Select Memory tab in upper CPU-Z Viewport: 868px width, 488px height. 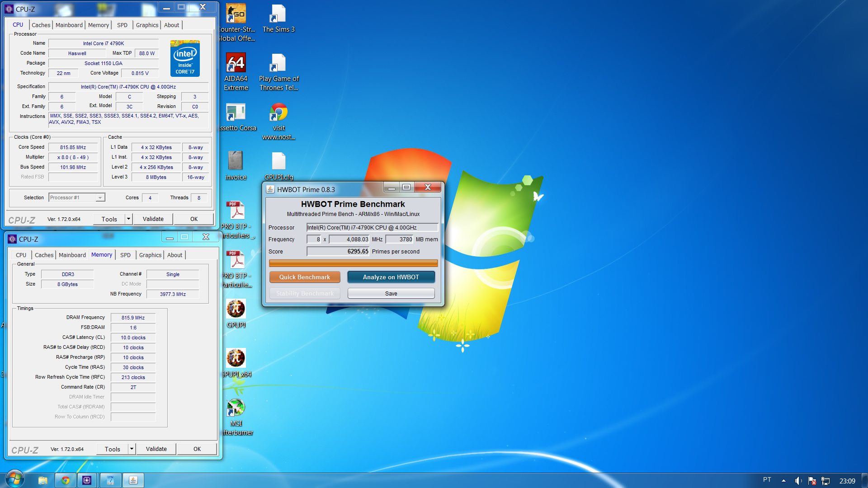99,25
